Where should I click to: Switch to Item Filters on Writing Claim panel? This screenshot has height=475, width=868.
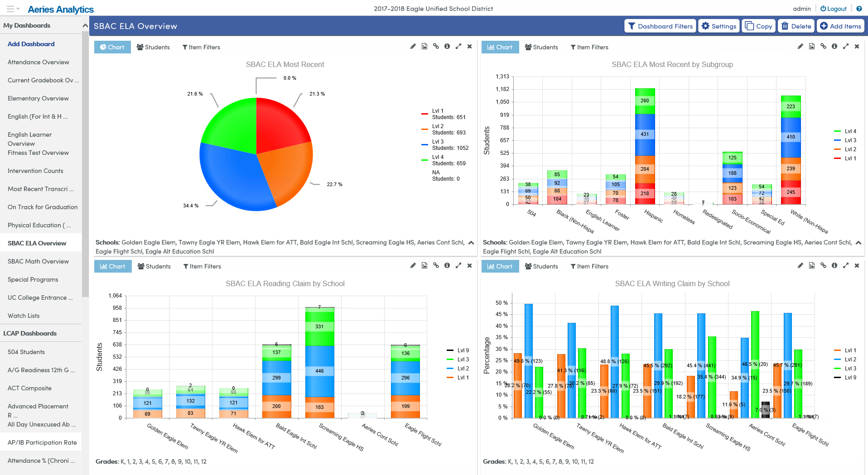pyautogui.click(x=589, y=266)
